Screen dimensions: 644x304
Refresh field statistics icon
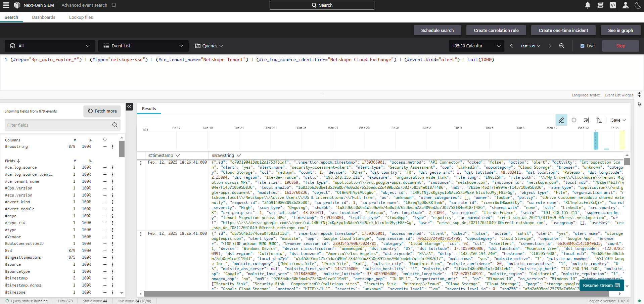pos(105,139)
